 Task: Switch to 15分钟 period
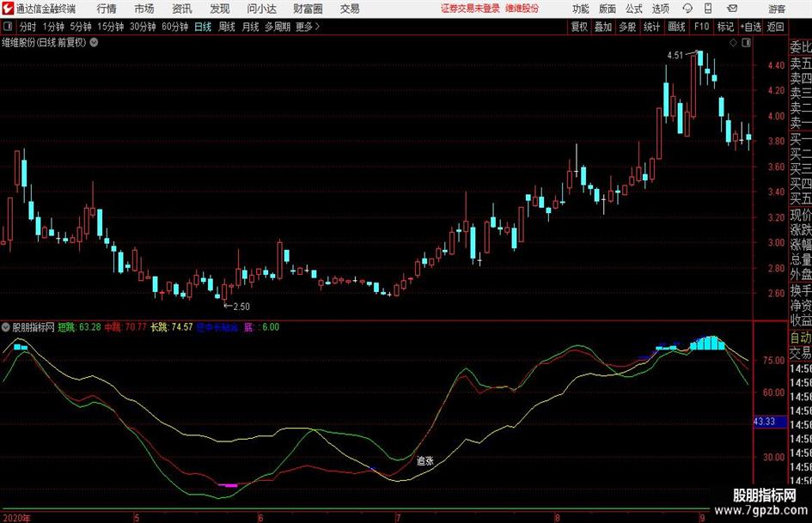[x=110, y=27]
